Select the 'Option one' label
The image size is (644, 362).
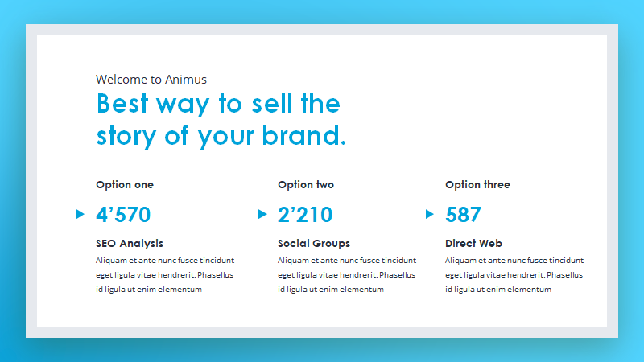[125, 185]
